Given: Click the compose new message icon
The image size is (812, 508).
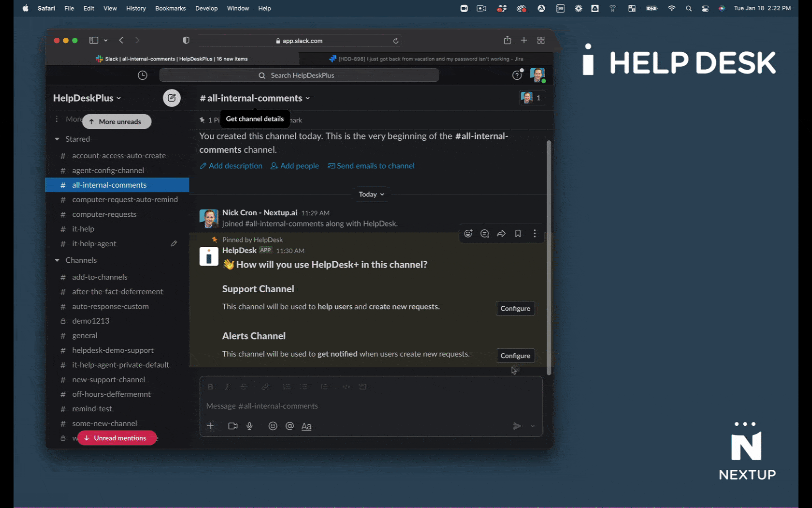Looking at the screenshot, I should [x=172, y=98].
